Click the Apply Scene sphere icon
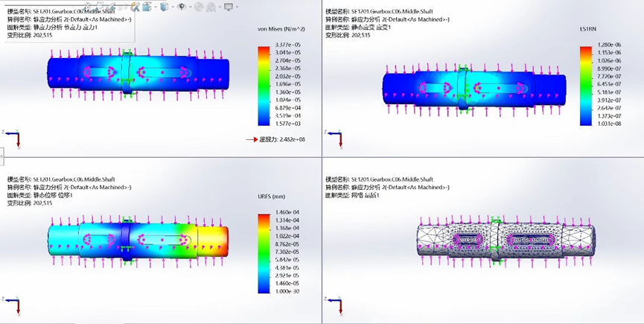The image size is (644, 324). click(212, 7)
